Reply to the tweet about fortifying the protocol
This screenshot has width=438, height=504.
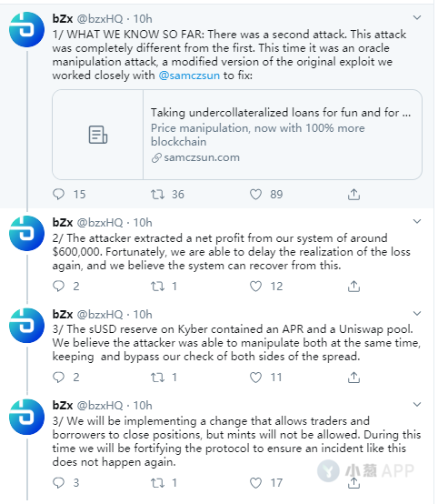[x=59, y=482]
